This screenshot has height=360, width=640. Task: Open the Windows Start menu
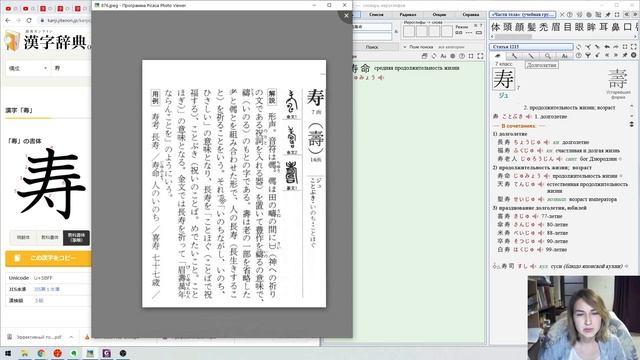(x=8, y=353)
